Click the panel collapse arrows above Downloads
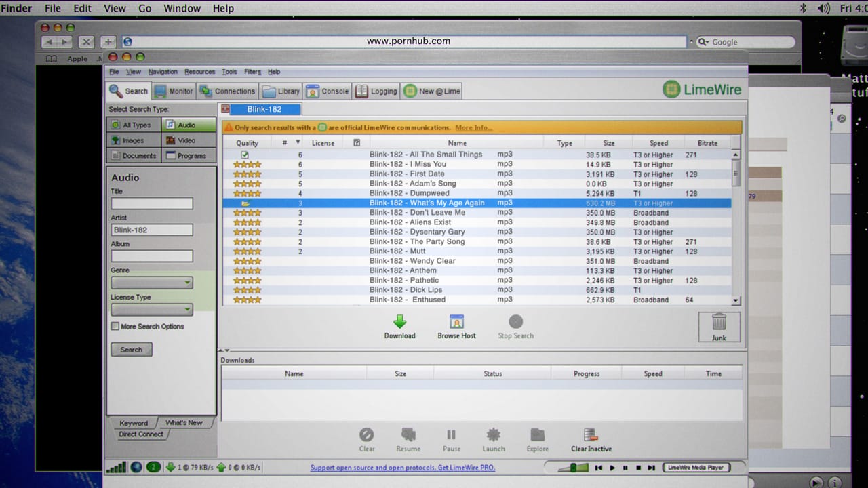The width and height of the screenshot is (868, 488). (x=225, y=350)
